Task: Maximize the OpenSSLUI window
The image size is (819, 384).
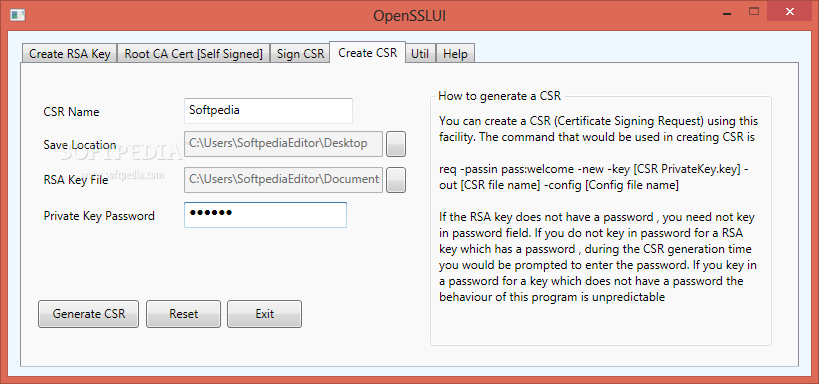Action: point(754,11)
